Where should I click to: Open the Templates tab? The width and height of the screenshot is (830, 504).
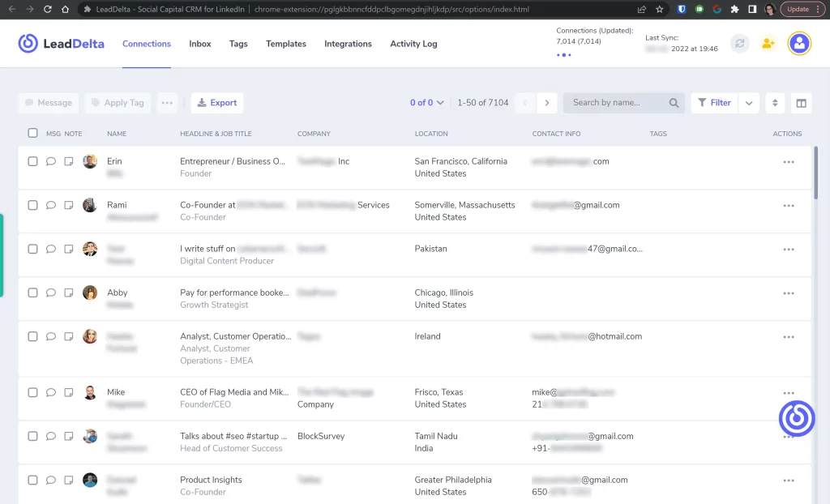[x=286, y=44]
